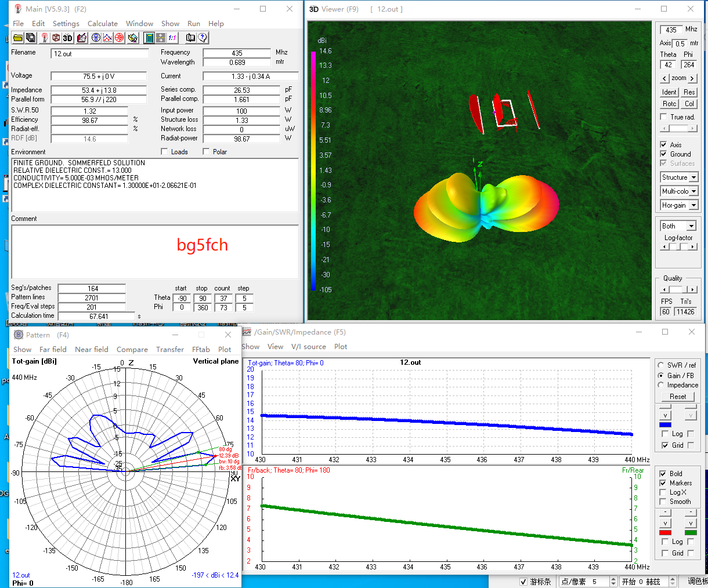
Task: Open the Multi-color dropdown
Action: (693, 191)
